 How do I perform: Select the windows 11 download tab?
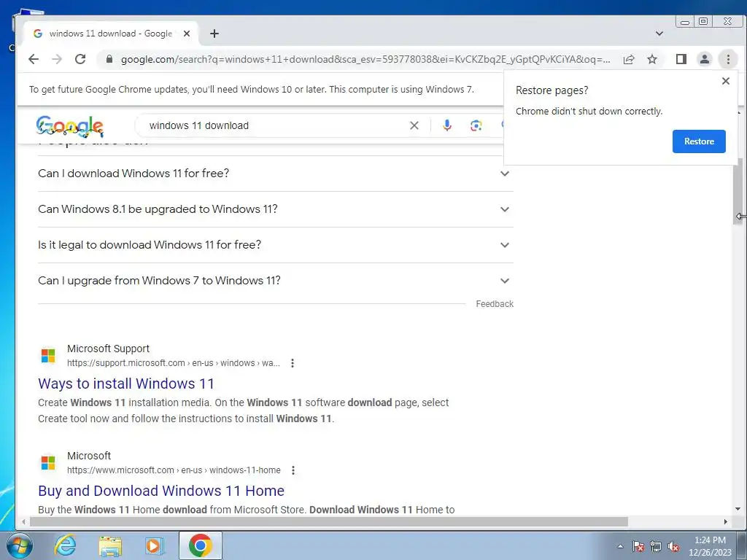tap(111, 34)
